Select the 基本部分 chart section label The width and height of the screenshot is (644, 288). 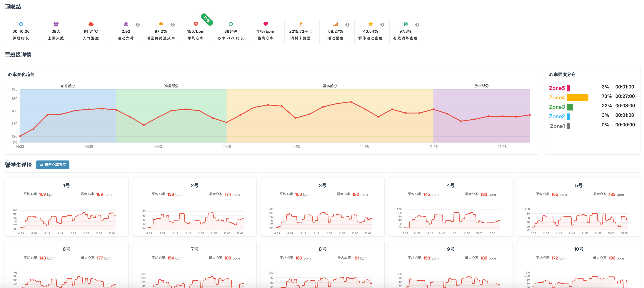[x=330, y=86]
